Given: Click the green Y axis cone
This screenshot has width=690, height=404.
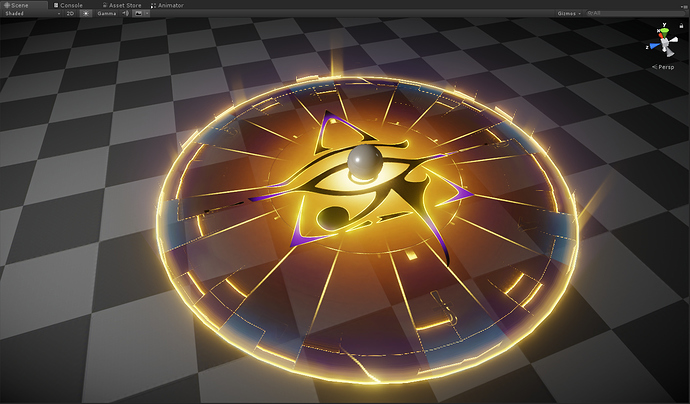Looking at the screenshot, I should (x=664, y=30).
